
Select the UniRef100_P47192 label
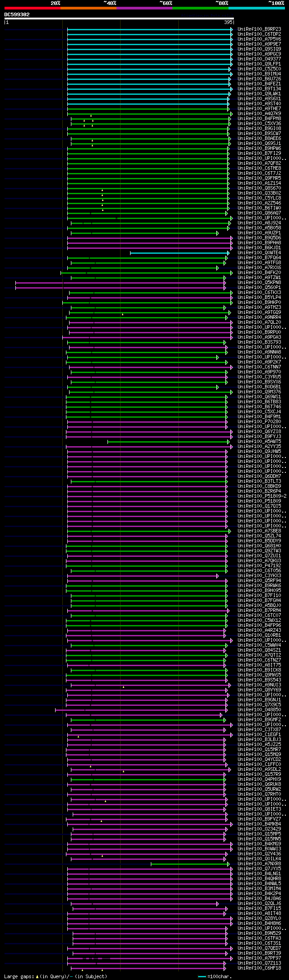pos(259,565)
